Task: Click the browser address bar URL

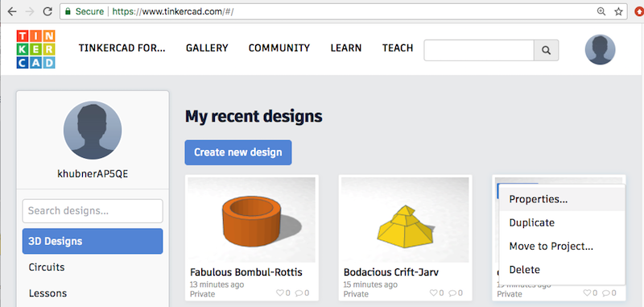Action: (172, 11)
